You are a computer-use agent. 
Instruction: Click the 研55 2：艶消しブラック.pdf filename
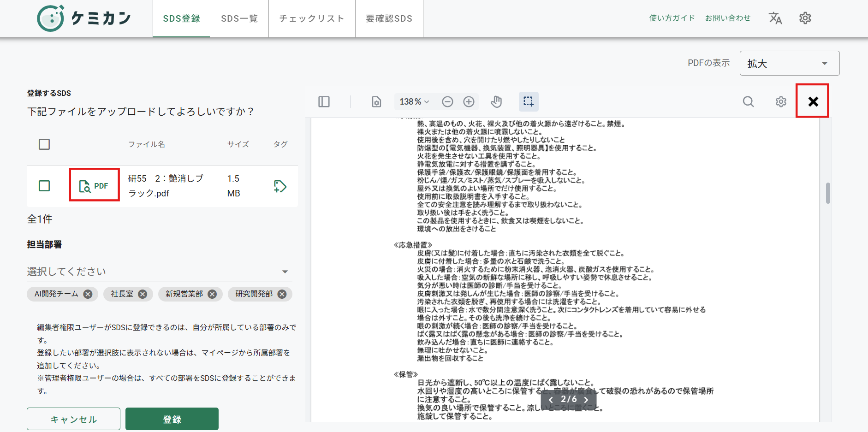166,186
